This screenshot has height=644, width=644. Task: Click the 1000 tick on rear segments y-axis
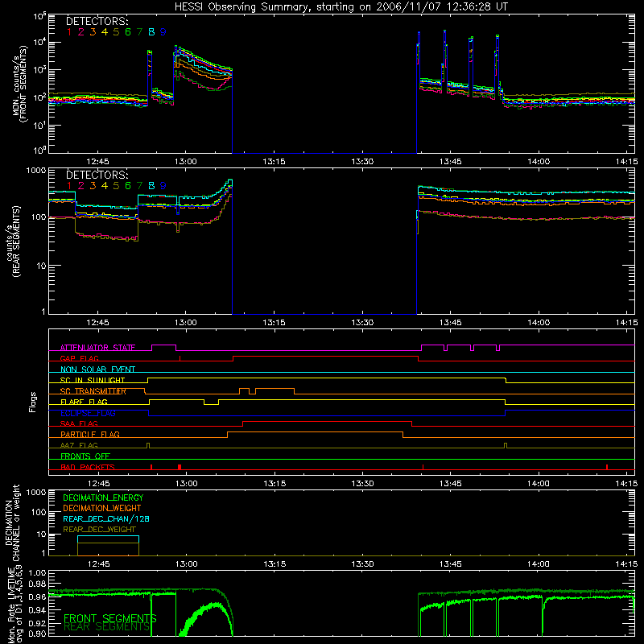pos(36,171)
